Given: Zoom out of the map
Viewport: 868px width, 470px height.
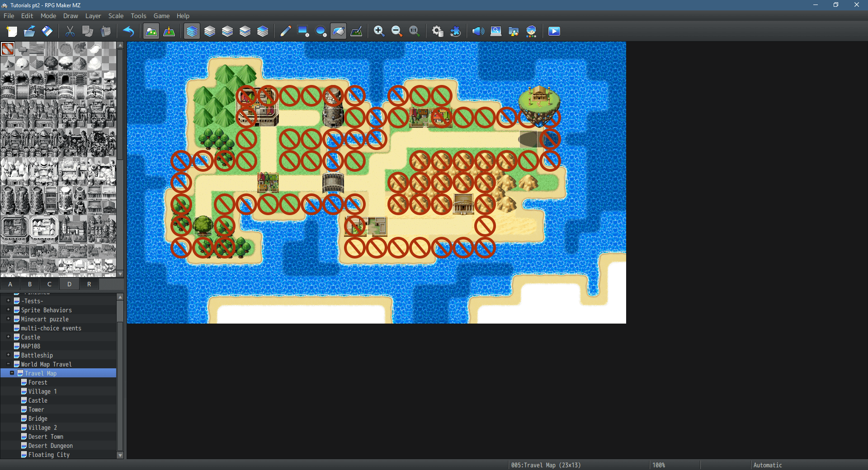Looking at the screenshot, I should click(x=396, y=31).
